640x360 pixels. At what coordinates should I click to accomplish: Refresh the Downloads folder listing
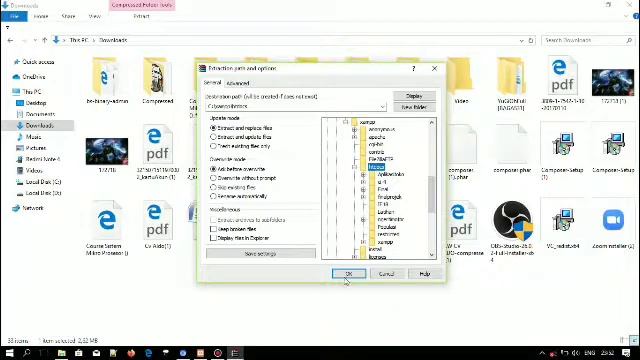[531, 40]
